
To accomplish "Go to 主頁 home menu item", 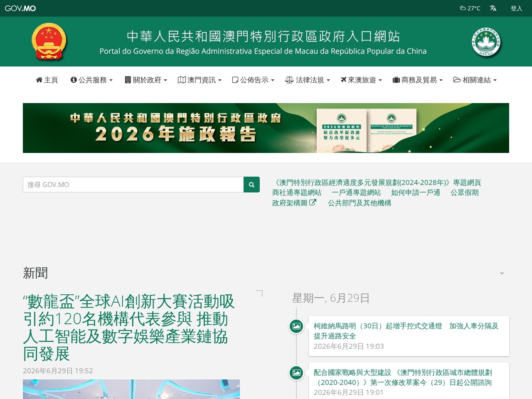I will [x=47, y=80].
